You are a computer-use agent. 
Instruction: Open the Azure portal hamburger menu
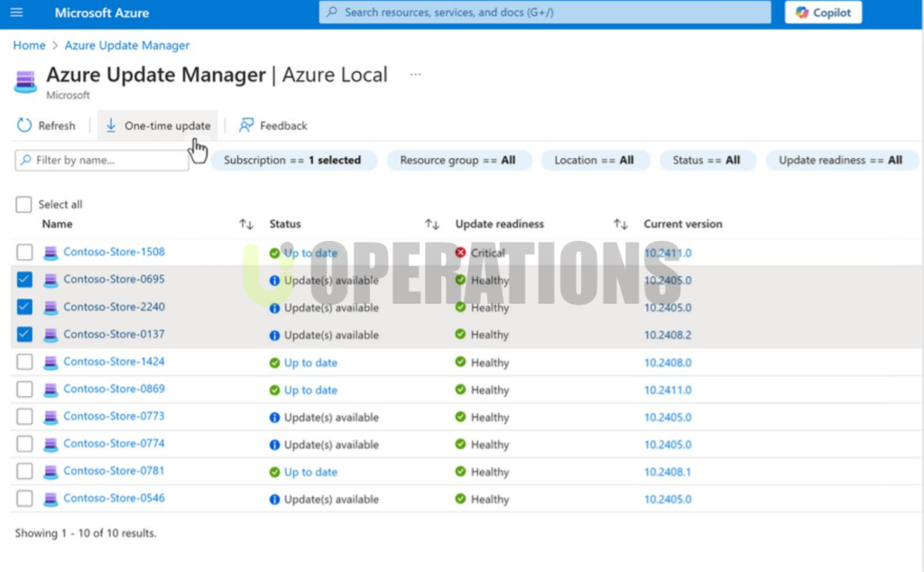16,13
